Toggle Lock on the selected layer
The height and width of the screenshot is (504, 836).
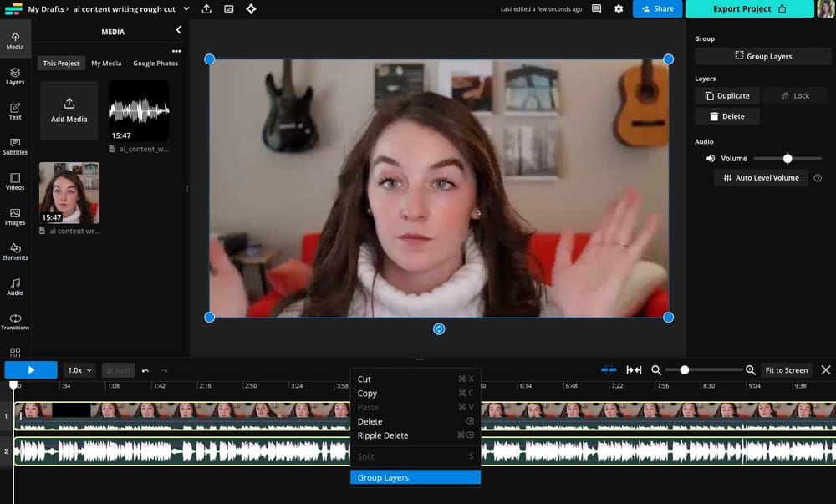[795, 95]
